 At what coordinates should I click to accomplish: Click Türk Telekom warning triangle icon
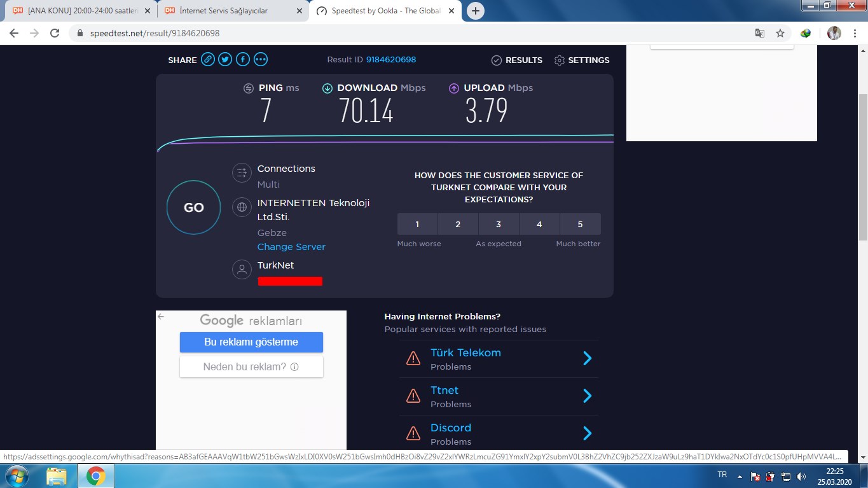tap(413, 359)
